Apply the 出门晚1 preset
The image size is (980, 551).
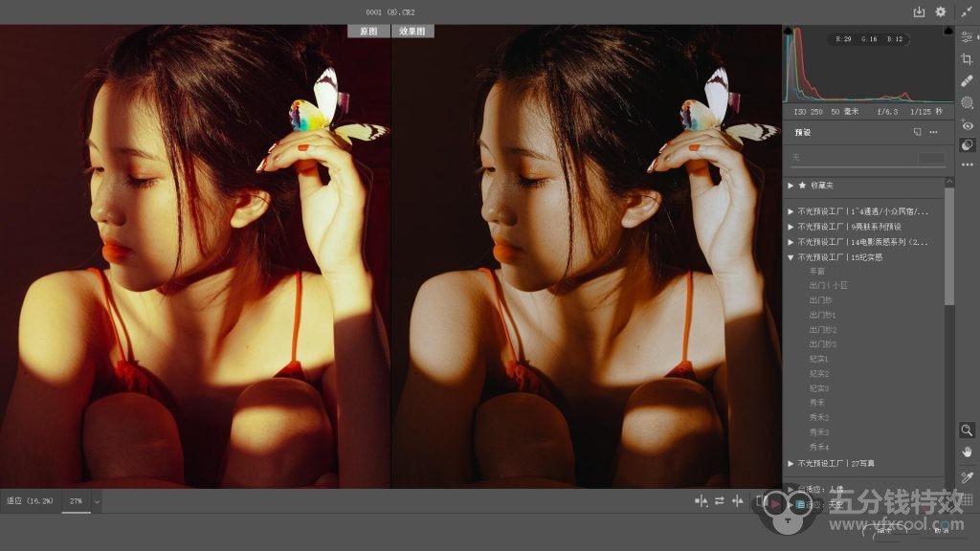822,315
